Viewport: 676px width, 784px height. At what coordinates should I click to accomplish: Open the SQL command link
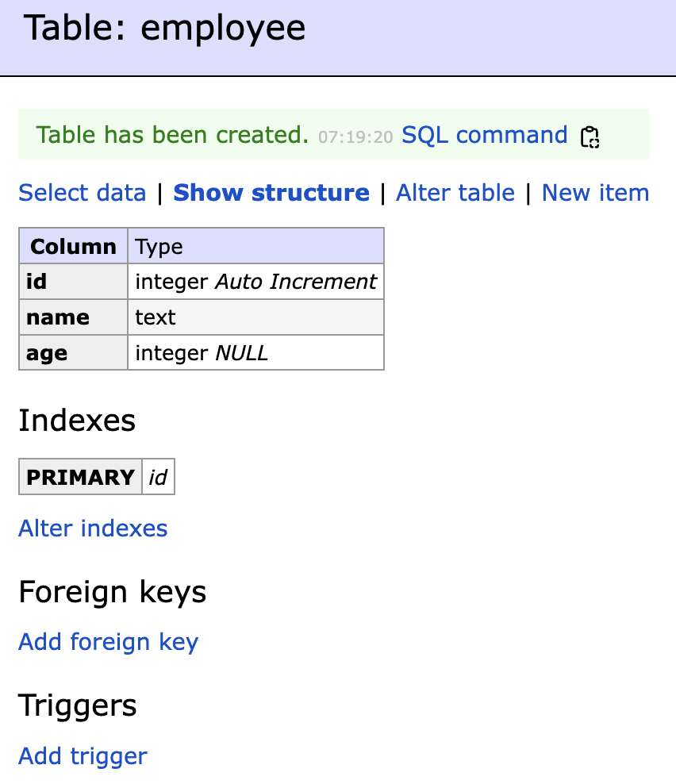tap(484, 135)
